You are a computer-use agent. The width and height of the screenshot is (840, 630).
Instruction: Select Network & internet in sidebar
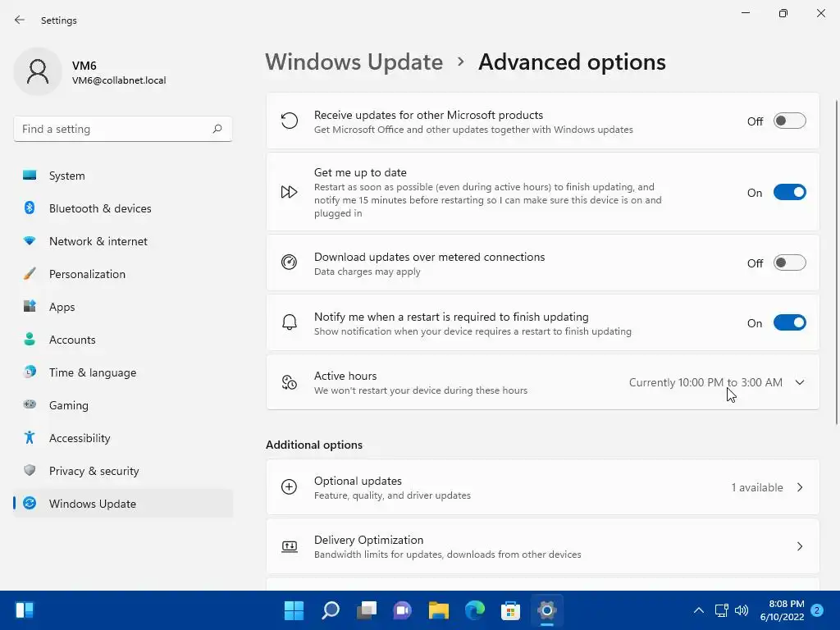pos(123,241)
